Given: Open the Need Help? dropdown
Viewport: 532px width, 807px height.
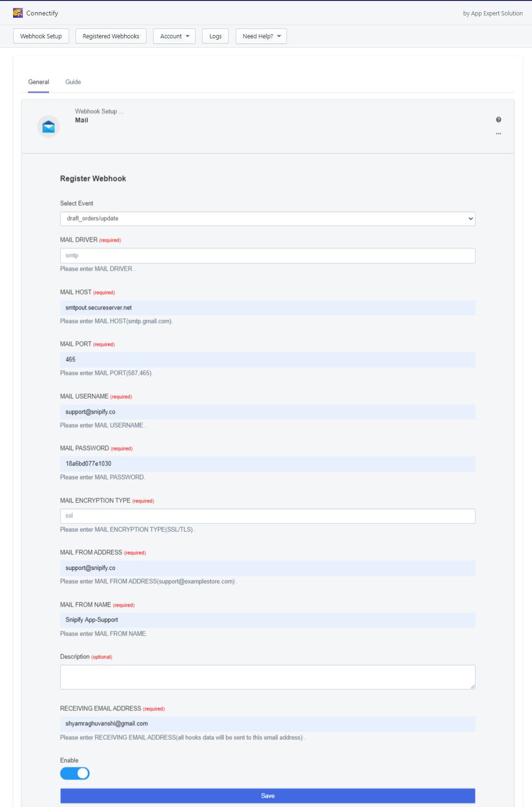Looking at the screenshot, I should pos(261,36).
